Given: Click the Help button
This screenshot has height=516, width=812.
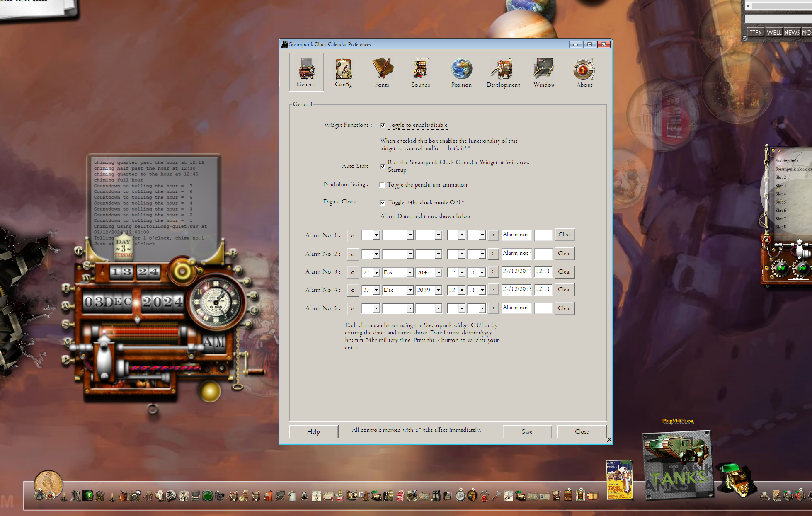Looking at the screenshot, I should click(x=313, y=431).
